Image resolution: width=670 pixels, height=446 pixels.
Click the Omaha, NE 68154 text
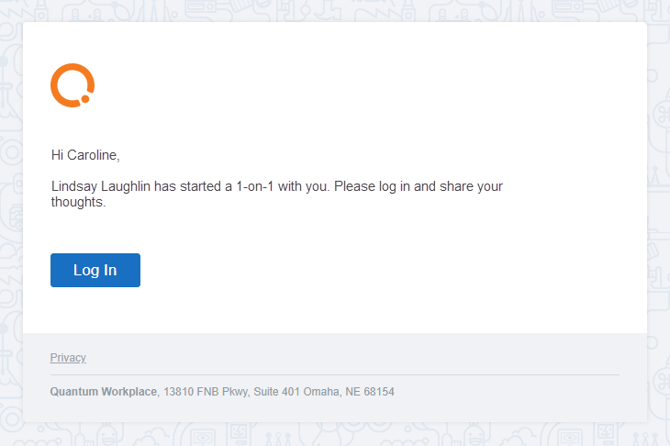tap(349, 392)
